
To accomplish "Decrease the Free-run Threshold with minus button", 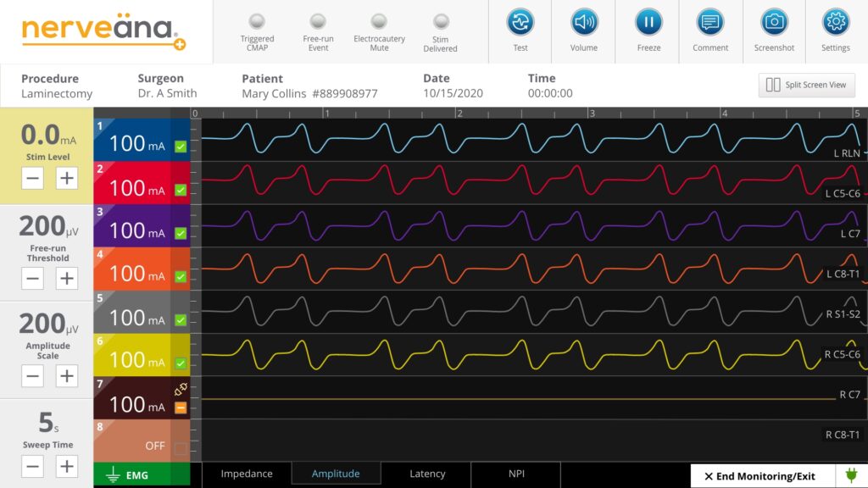I will tap(32, 278).
